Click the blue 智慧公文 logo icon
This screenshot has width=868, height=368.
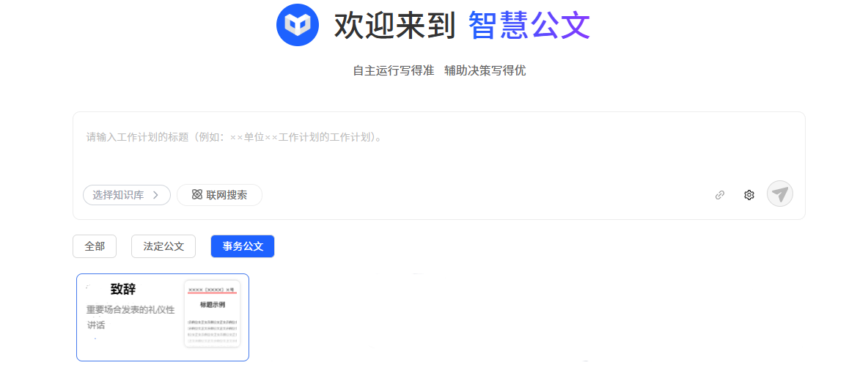[297, 25]
